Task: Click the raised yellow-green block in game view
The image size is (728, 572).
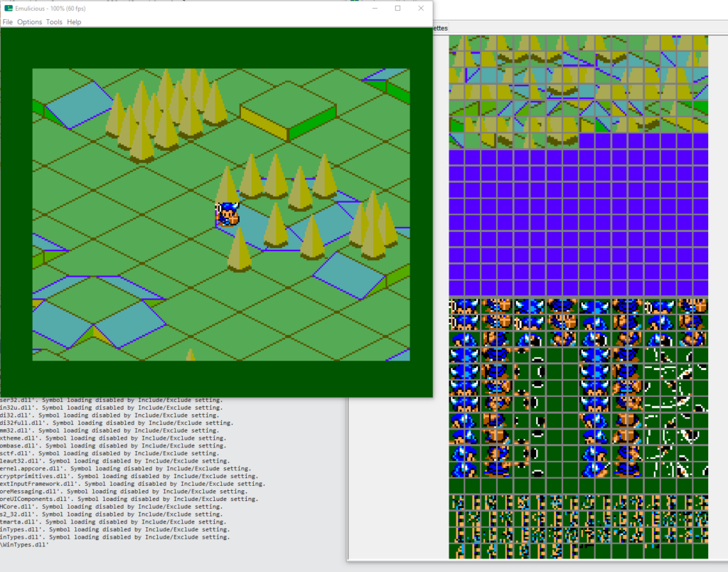Action: (x=288, y=114)
